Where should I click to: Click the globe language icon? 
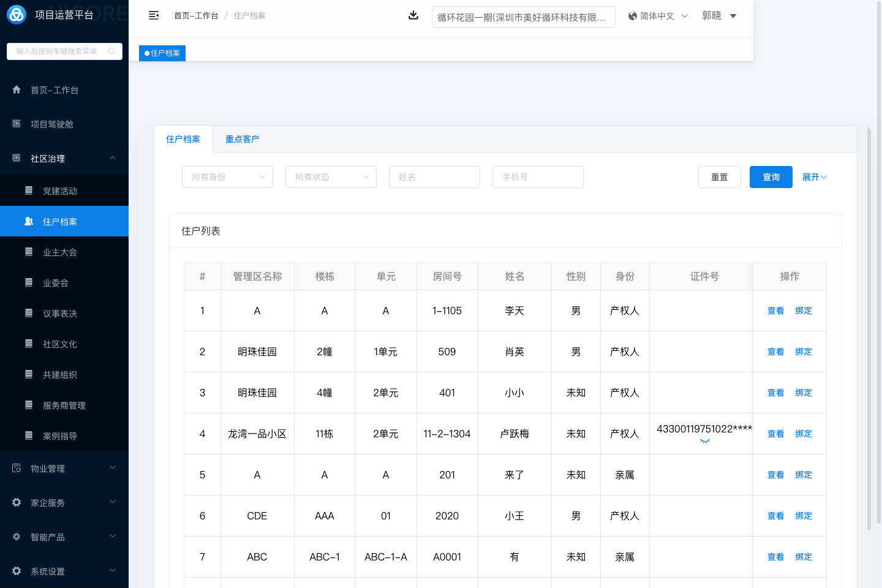(633, 16)
